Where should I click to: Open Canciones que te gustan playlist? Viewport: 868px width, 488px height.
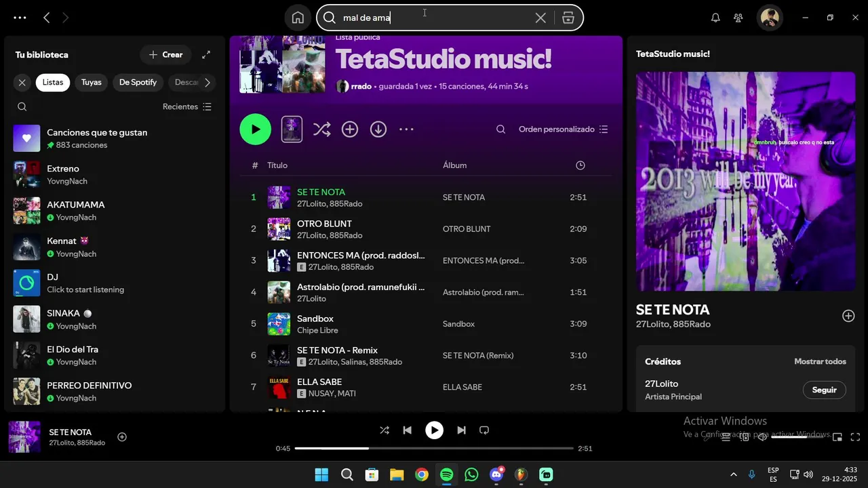point(115,138)
